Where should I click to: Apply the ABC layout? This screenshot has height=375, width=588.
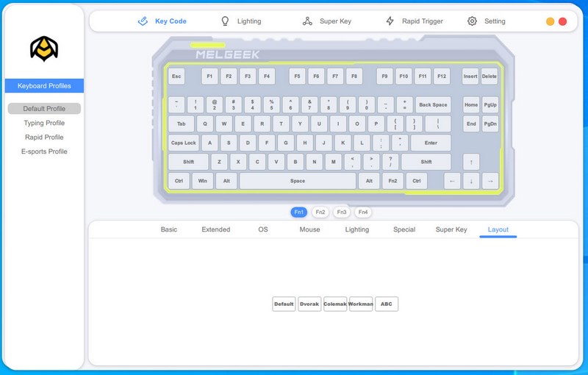[387, 304]
